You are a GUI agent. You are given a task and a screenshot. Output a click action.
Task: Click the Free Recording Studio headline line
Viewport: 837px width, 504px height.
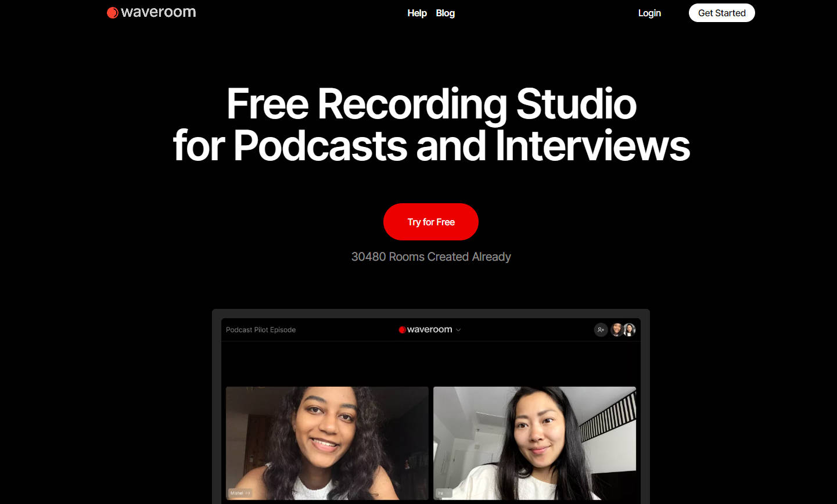[431, 104]
